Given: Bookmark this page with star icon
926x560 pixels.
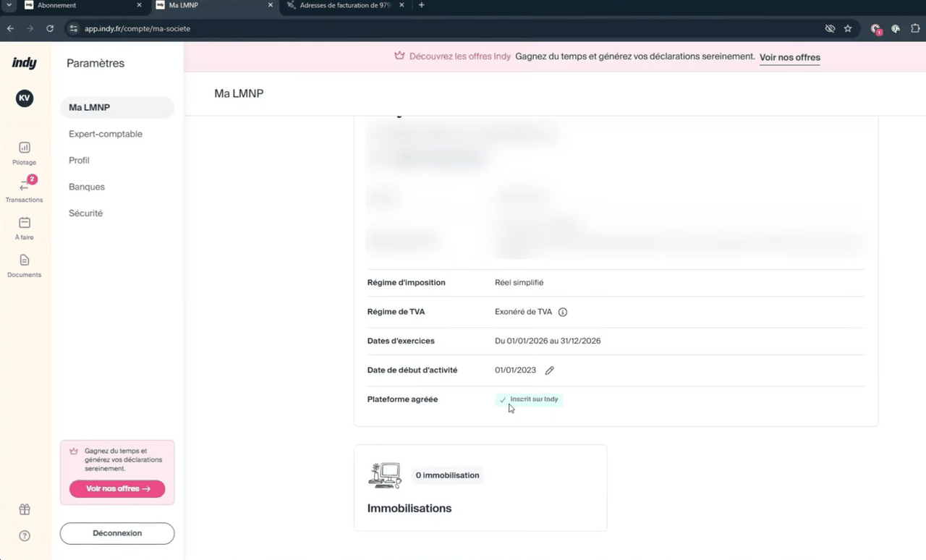Looking at the screenshot, I should 848,28.
